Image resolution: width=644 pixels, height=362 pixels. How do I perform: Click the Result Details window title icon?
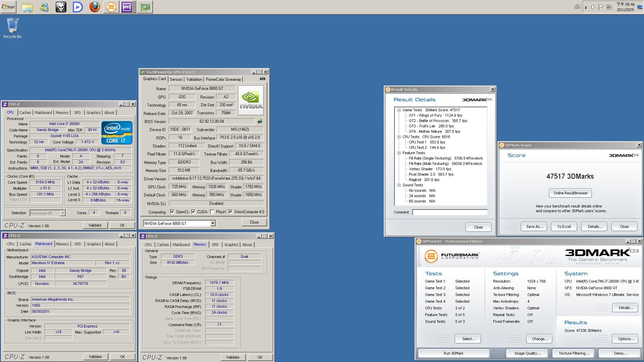click(x=388, y=89)
